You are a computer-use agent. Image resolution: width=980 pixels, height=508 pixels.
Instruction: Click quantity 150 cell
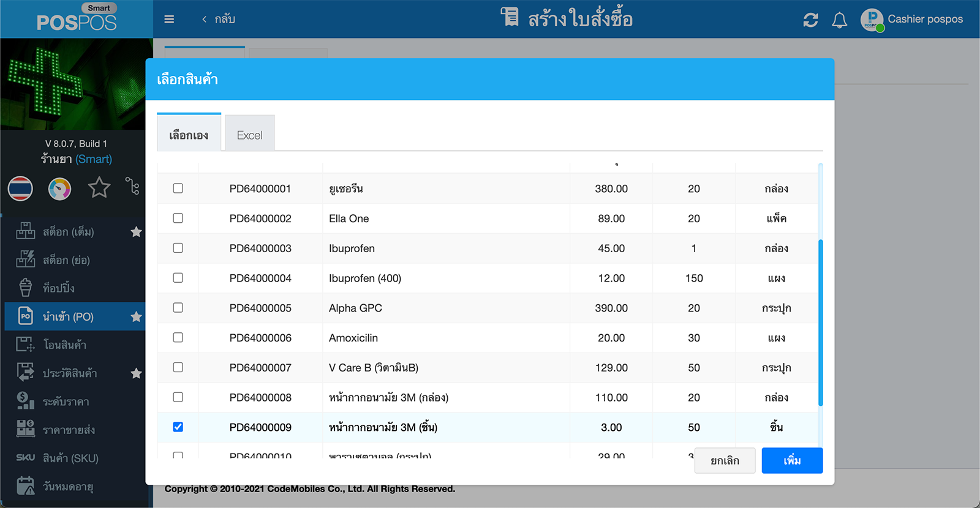(x=694, y=278)
